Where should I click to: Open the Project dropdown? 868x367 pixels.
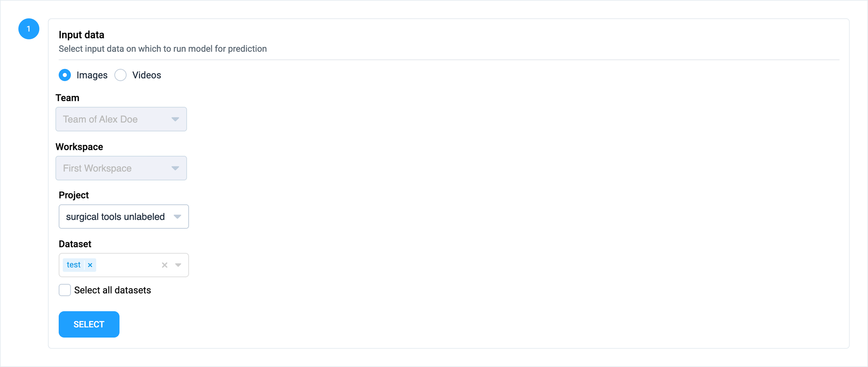(116, 216)
